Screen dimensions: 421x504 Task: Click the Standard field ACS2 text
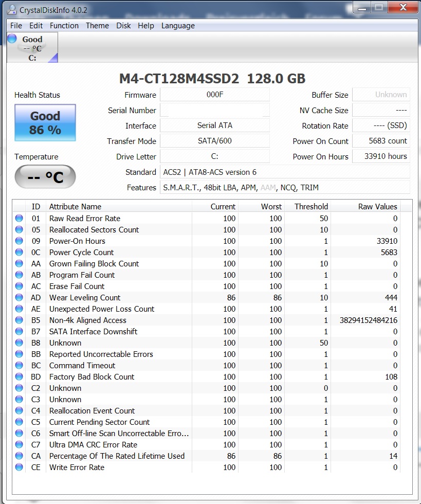tap(285, 172)
